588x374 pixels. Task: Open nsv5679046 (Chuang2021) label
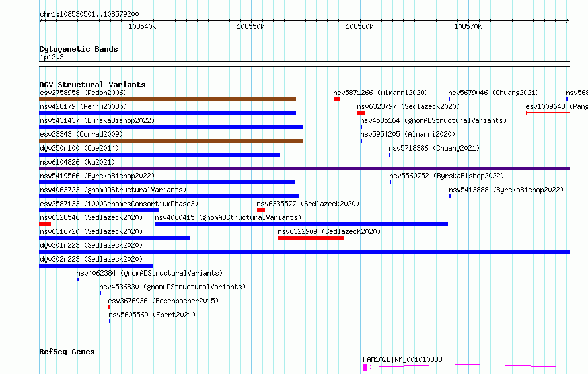[x=494, y=93]
